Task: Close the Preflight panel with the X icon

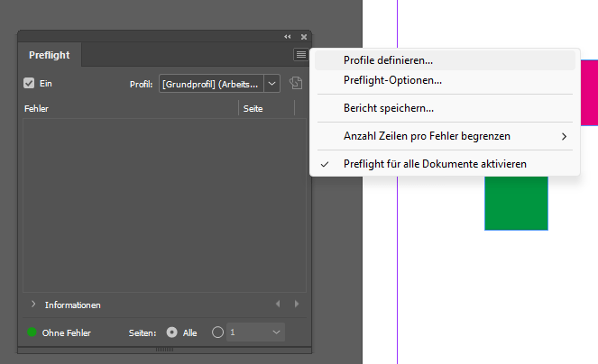Action: (x=304, y=37)
